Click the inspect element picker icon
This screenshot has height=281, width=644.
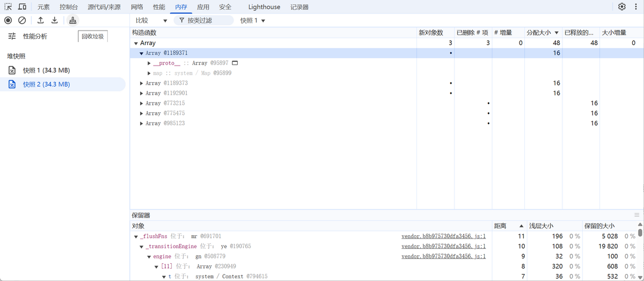[x=8, y=7]
